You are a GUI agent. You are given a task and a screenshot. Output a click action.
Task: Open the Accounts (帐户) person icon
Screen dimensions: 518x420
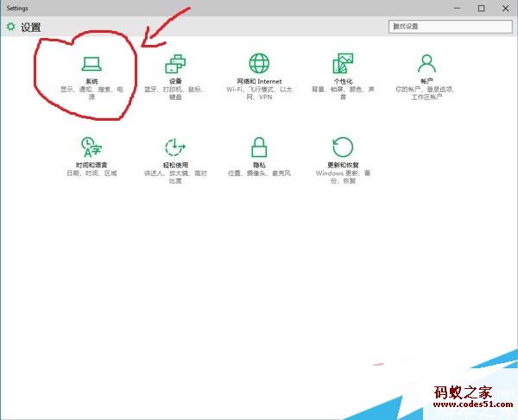point(426,64)
